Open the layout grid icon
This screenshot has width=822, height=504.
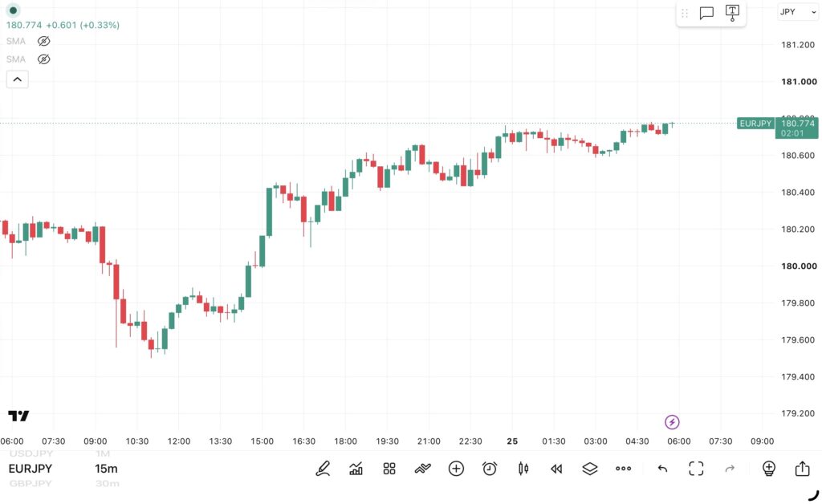pyautogui.click(x=389, y=469)
